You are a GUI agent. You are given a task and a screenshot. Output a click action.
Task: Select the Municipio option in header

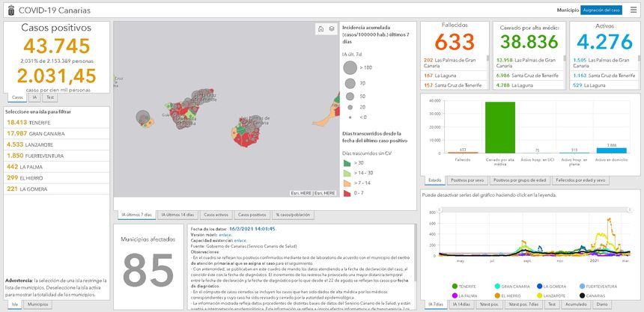tap(567, 10)
